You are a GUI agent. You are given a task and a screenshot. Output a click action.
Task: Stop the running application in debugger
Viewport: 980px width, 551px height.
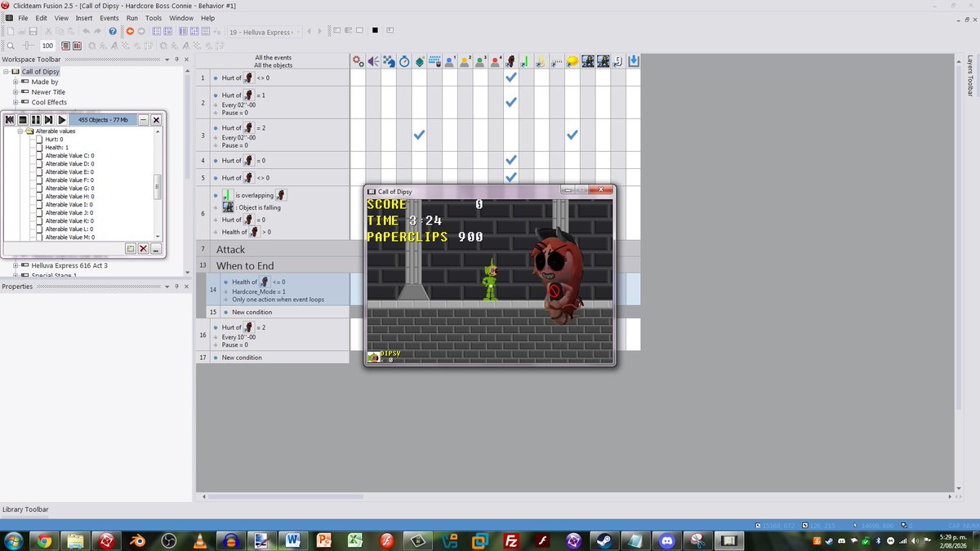tap(23, 120)
